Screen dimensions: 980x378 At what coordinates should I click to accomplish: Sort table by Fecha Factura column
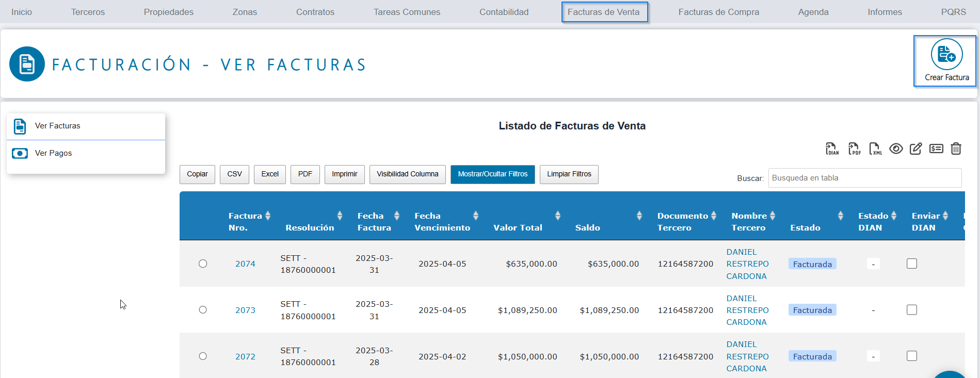point(396,216)
